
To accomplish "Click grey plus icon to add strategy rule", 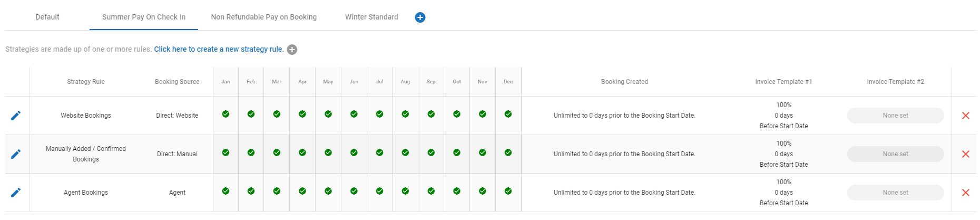I will pyautogui.click(x=292, y=50).
